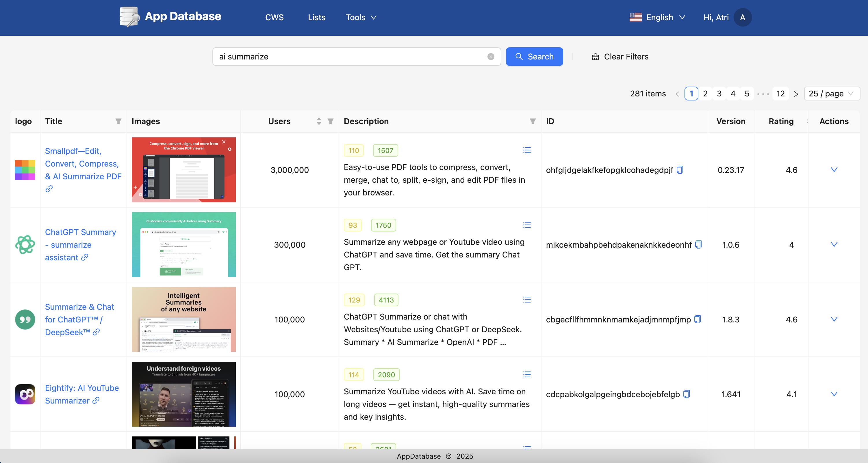Click the App Database logo icon
This screenshot has width=868, height=463.
(x=130, y=17)
